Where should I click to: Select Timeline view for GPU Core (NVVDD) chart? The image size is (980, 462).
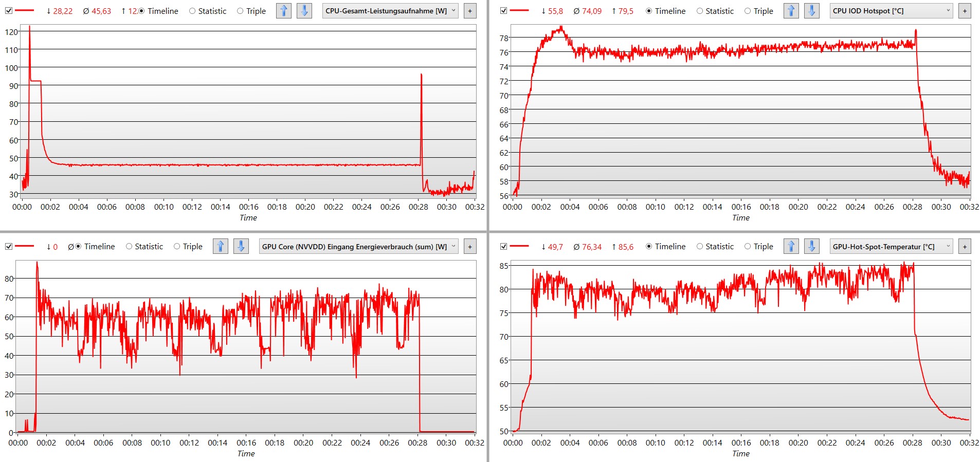[95, 247]
